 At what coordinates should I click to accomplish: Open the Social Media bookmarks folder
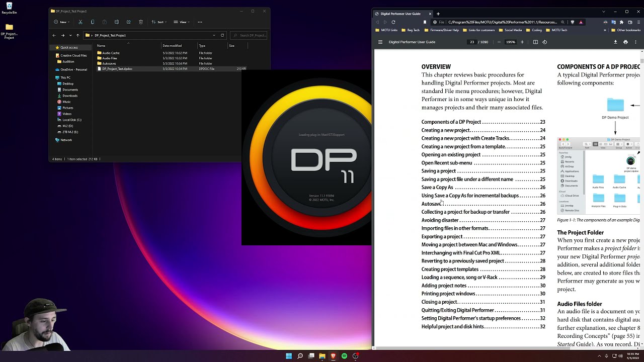pyautogui.click(x=510, y=30)
